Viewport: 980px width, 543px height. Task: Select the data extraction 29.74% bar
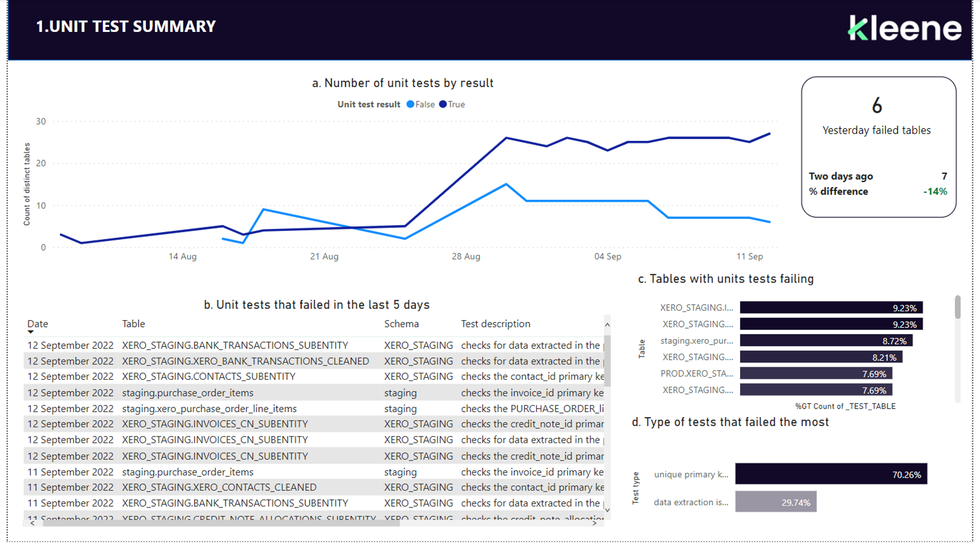(x=776, y=502)
